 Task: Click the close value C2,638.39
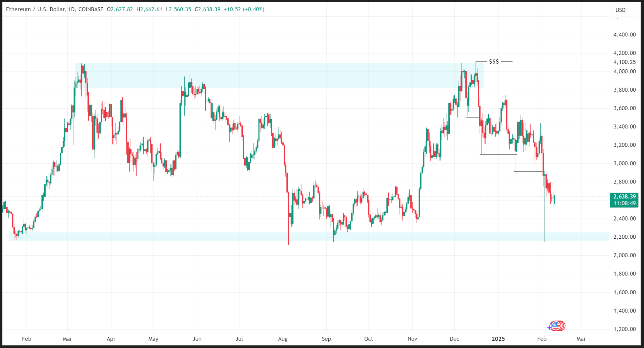pyautogui.click(x=208, y=9)
